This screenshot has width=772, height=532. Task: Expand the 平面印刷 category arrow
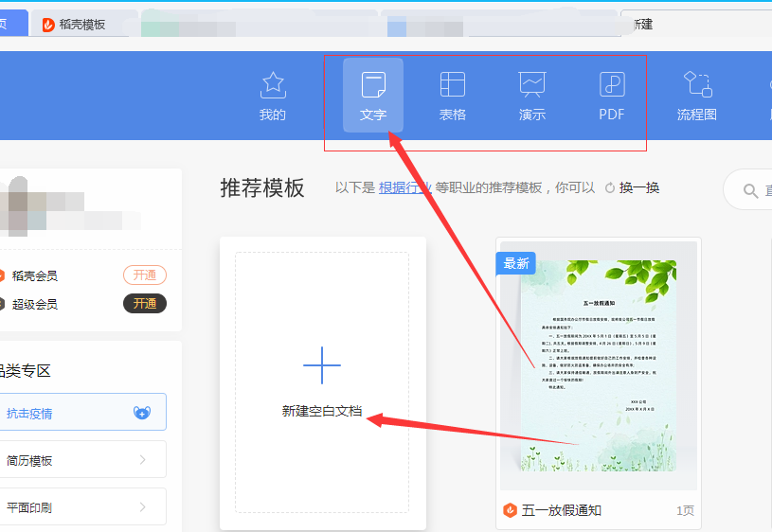142,507
